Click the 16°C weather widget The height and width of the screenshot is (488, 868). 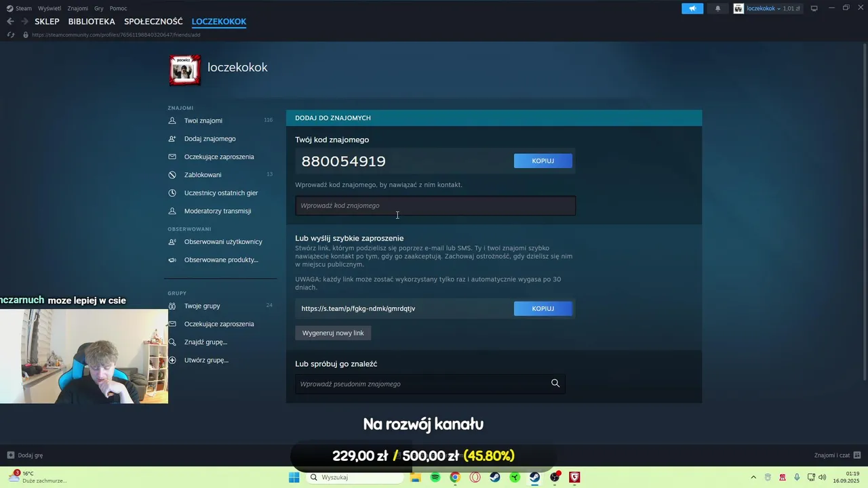tap(37, 477)
